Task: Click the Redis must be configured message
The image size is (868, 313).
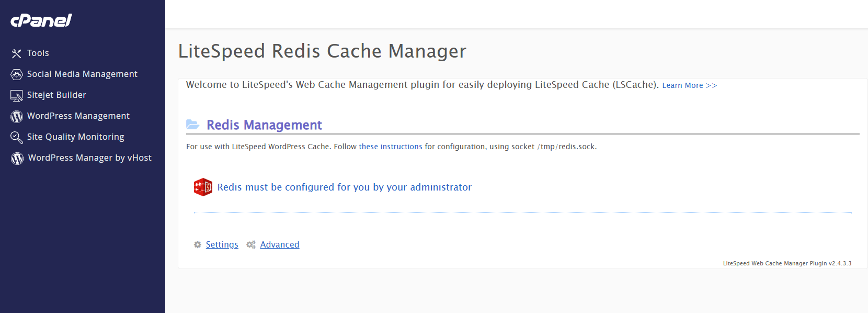Action: tap(345, 187)
